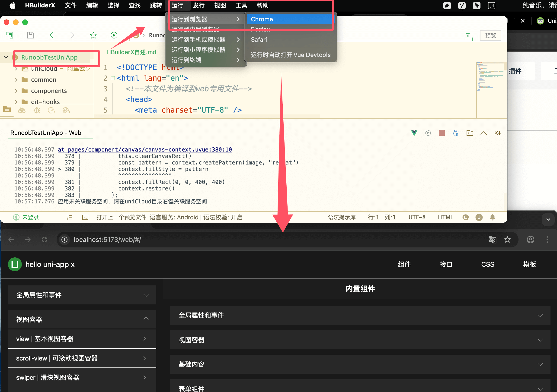This screenshot has width=557, height=392.
Task: Click the 预览 preview button
Action: point(490,35)
